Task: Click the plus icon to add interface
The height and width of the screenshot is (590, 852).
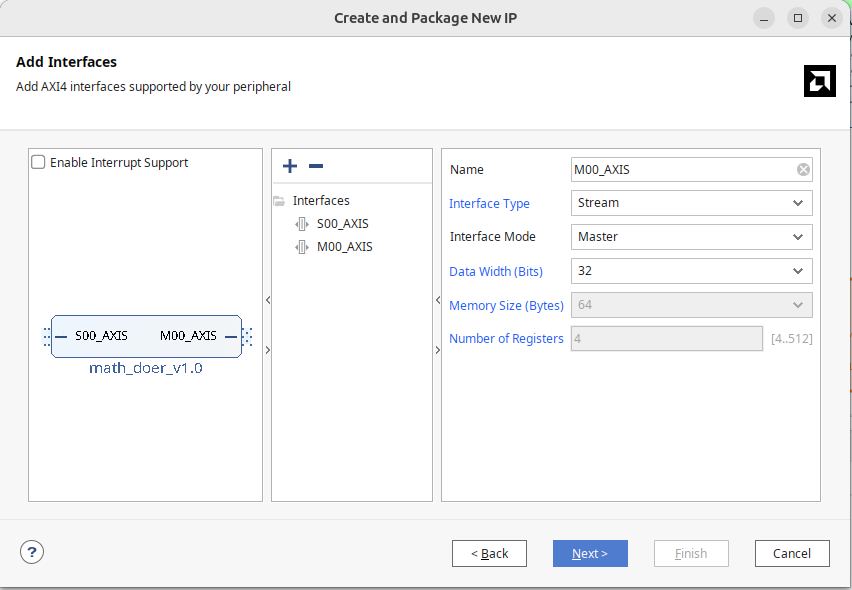Action: coord(290,166)
